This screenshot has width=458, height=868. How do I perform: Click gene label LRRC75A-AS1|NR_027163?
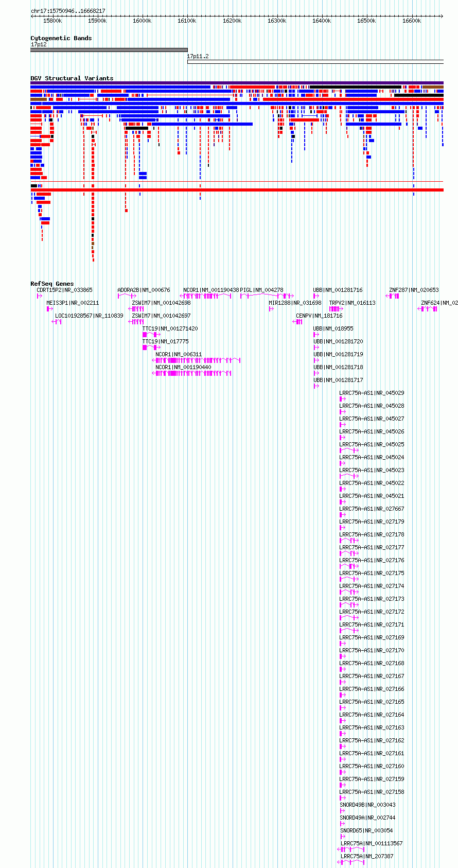point(372,727)
